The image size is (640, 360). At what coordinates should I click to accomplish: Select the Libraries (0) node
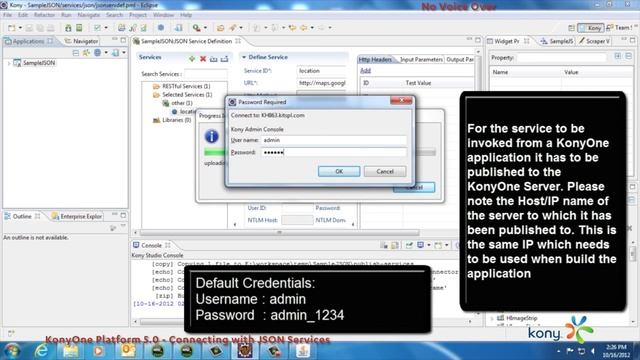[176, 120]
